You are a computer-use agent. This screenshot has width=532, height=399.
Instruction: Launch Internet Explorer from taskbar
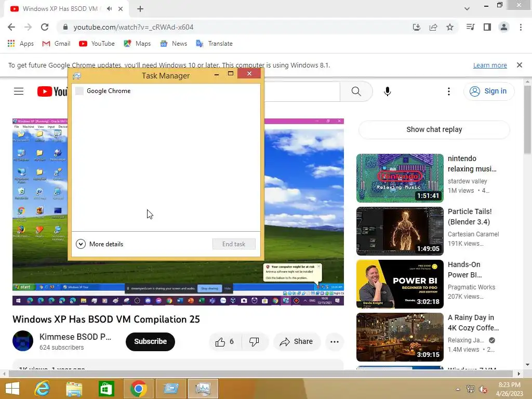[x=42, y=389]
